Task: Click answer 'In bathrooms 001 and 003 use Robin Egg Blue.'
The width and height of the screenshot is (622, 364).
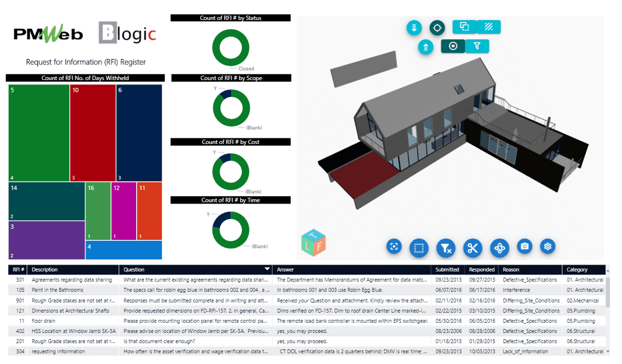Action: point(330,290)
